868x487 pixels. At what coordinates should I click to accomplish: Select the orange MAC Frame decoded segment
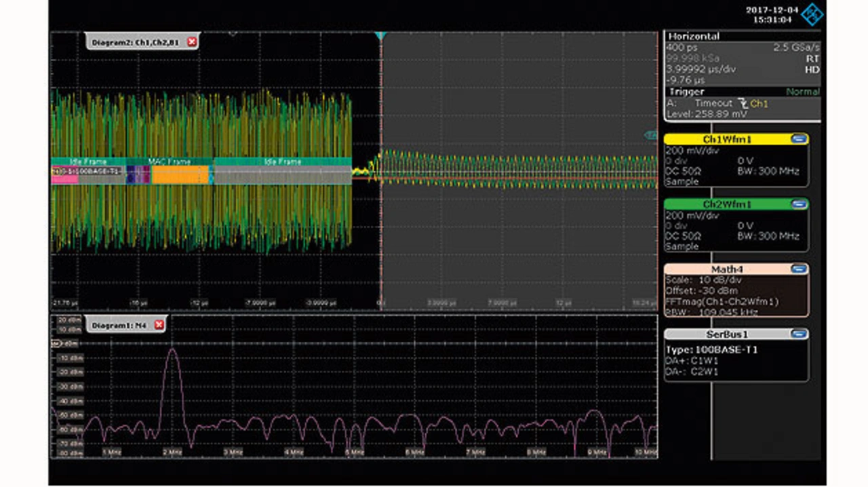point(179,175)
